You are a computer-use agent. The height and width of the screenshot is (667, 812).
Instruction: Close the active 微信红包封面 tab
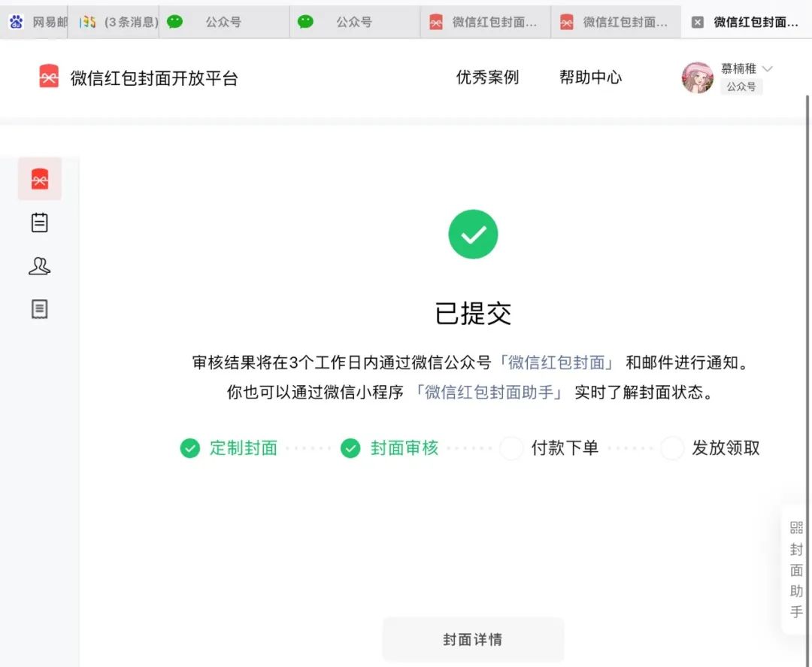coord(698,22)
